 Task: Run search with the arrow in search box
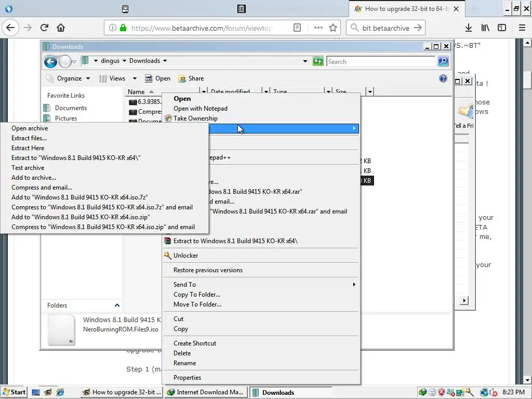pyautogui.click(x=418, y=28)
